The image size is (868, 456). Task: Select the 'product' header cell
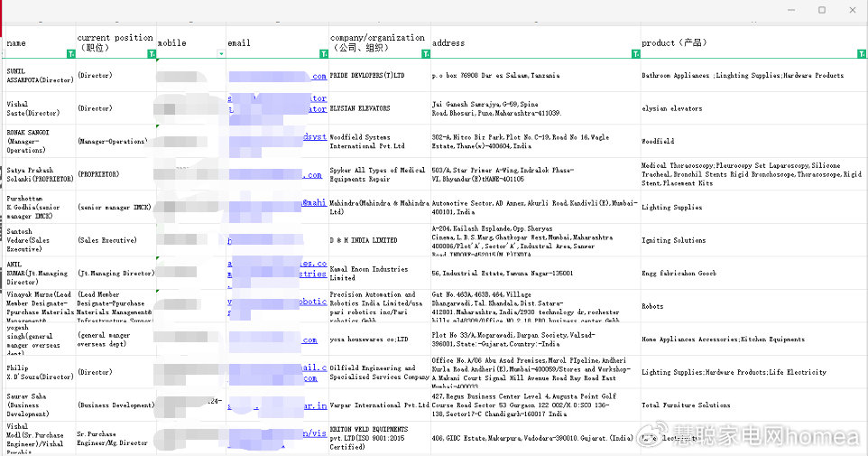click(753, 42)
